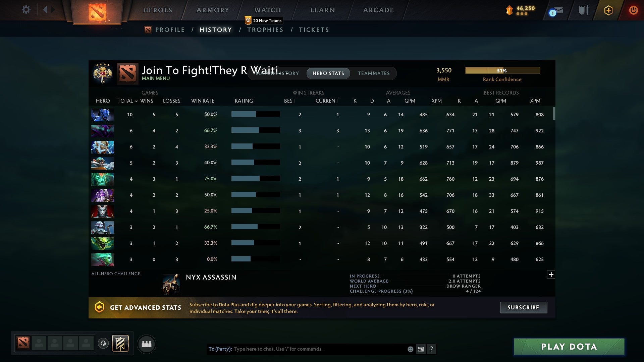
Task: Open Dota Plus via hexagon plus icon
Action: [x=609, y=10]
